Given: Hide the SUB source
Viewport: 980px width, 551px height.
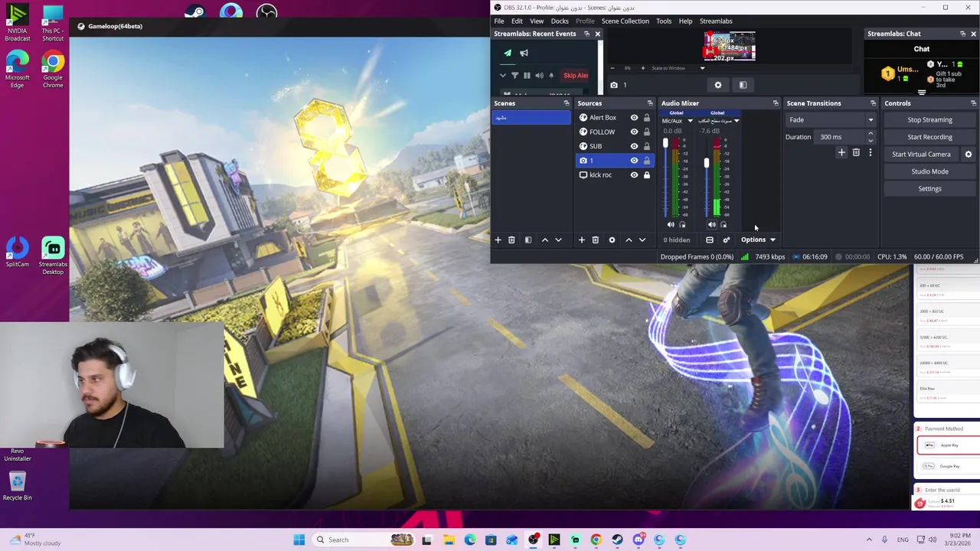Looking at the screenshot, I should click(634, 146).
